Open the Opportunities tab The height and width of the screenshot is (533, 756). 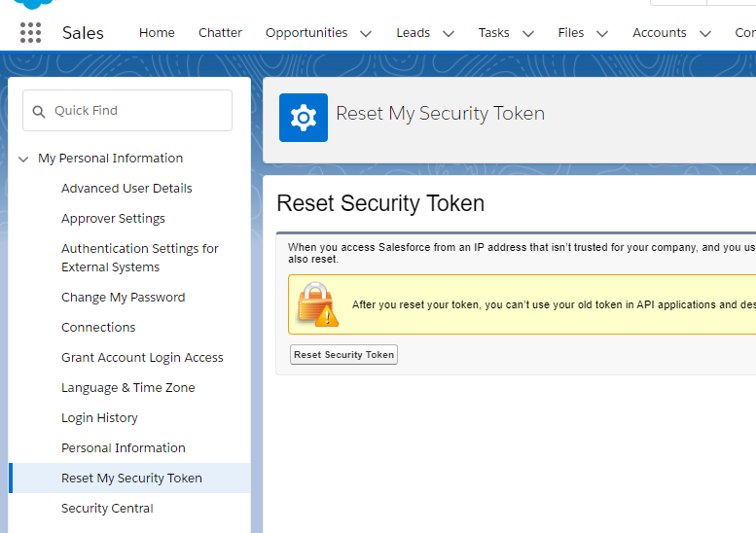pyautogui.click(x=306, y=33)
